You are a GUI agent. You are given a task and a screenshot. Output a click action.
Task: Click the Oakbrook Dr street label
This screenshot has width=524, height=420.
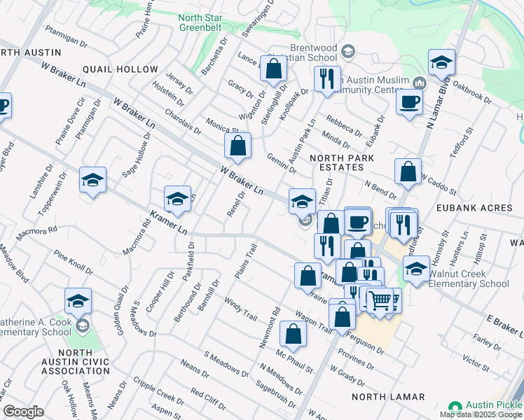click(472, 92)
